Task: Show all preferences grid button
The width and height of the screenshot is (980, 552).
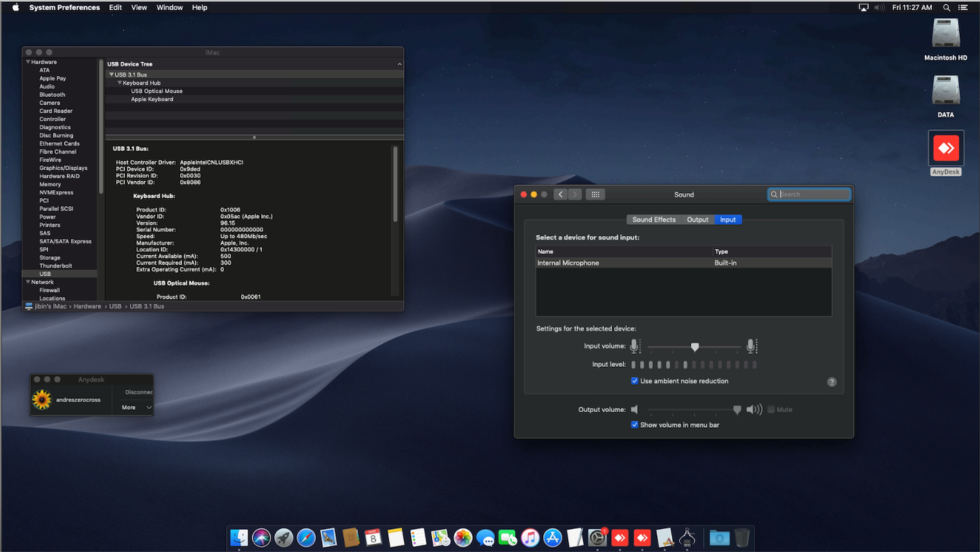Action: point(596,195)
